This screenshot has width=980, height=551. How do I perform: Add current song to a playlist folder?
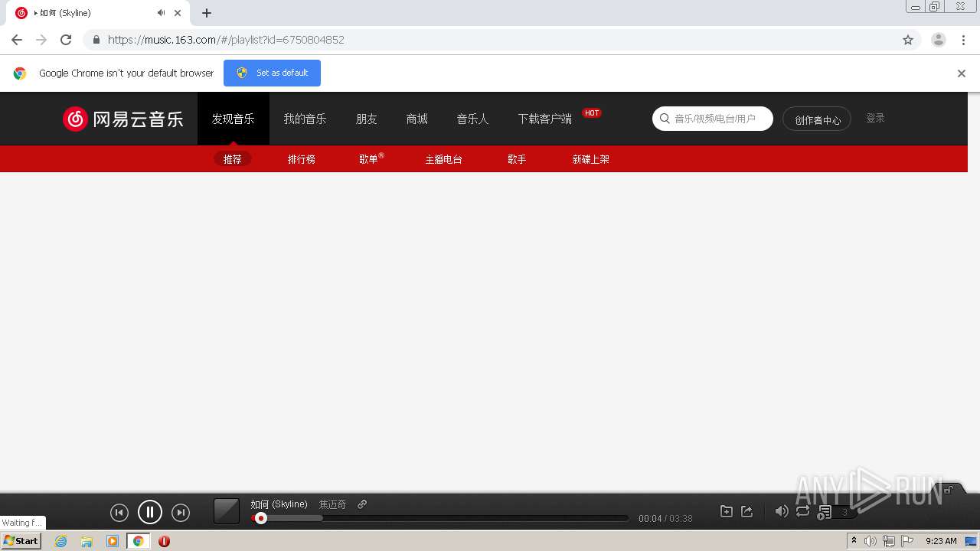pos(727,511)
